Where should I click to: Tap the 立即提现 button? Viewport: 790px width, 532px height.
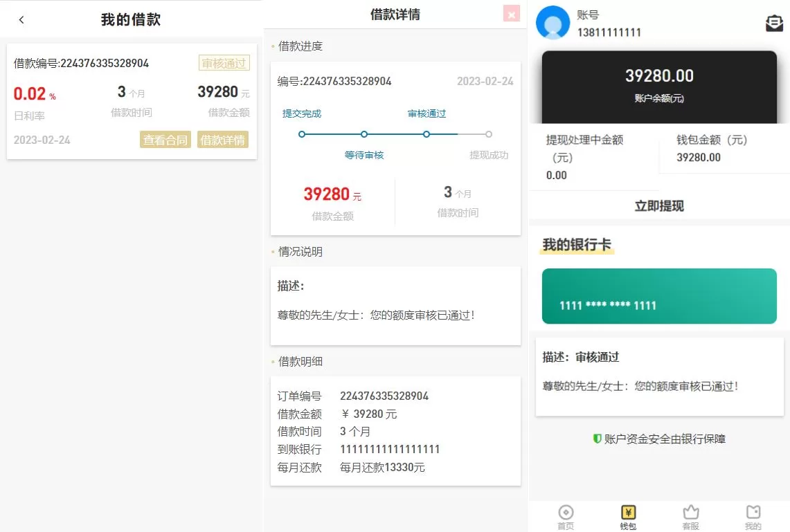point(659,206)
